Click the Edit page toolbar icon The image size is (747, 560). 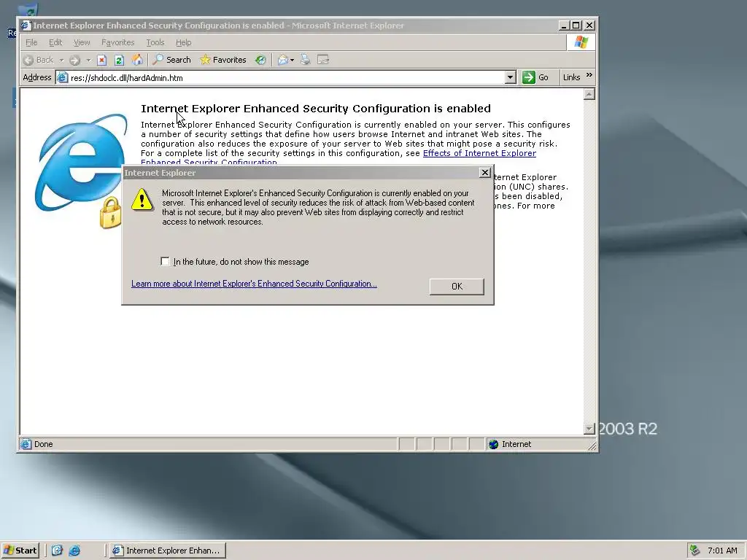click(x=323, y=60)
